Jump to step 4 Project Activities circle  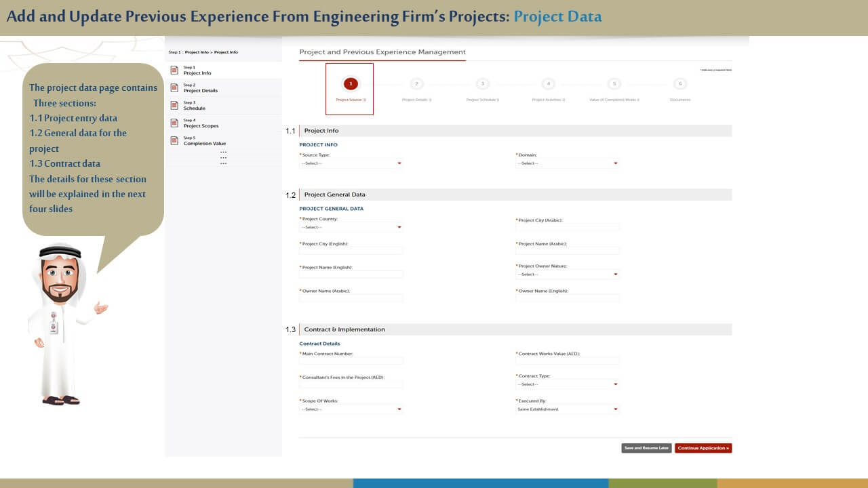click(549, 84)
